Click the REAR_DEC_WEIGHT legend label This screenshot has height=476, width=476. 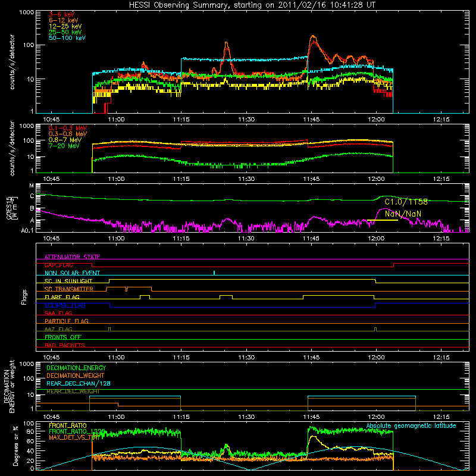tap(73, 392)
